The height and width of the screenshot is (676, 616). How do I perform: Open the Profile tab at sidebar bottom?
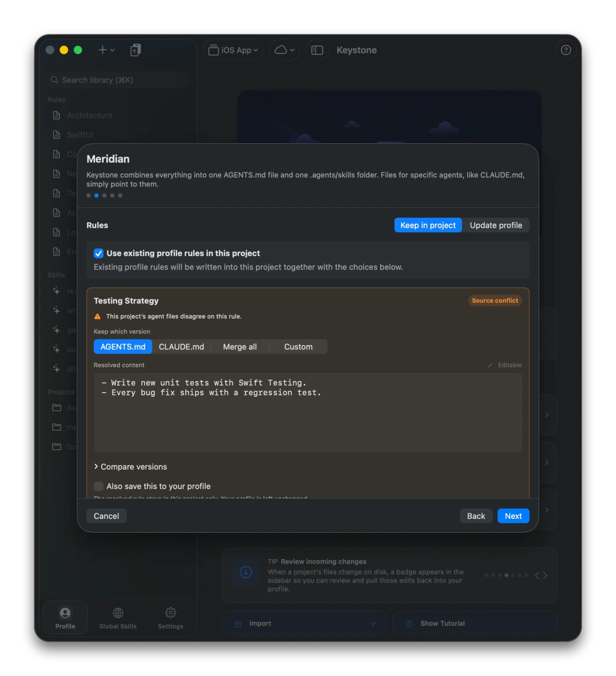65,617
